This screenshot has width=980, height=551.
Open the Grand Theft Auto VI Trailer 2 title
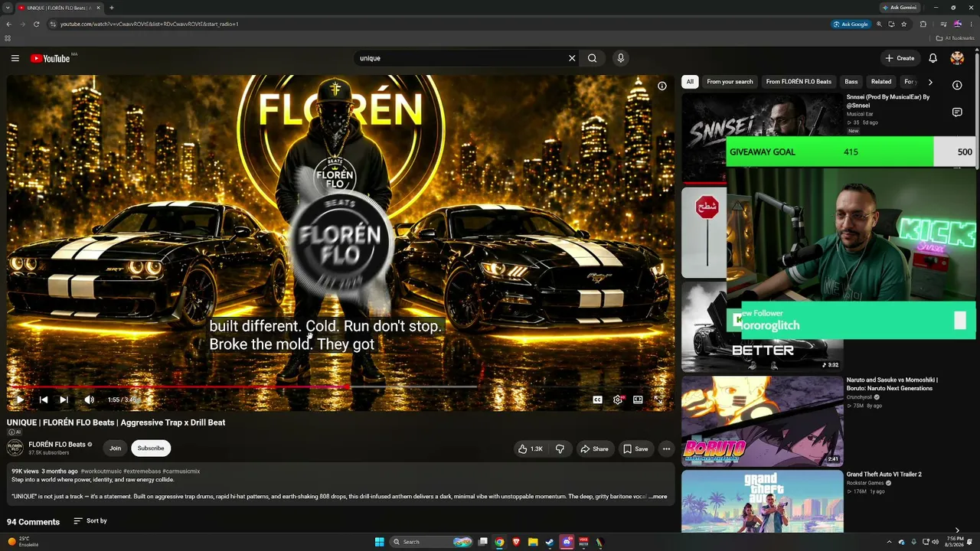pyautogui.click(x=884, y=474)
